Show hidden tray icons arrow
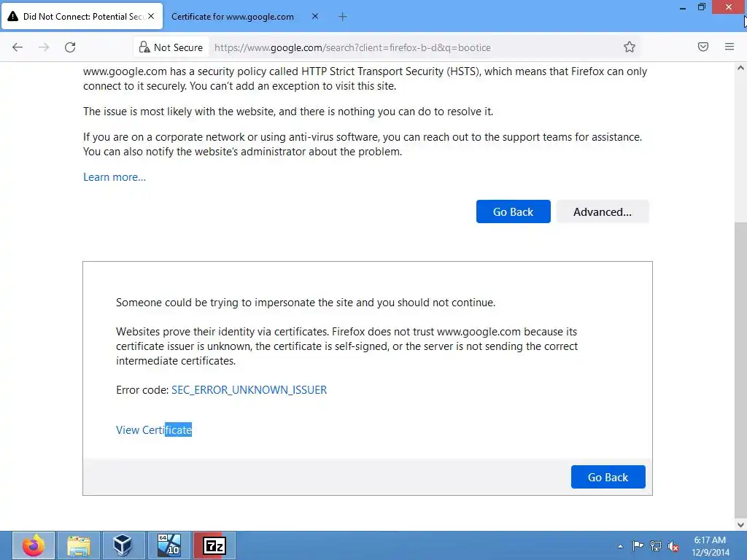 click(x=620, y=546)
